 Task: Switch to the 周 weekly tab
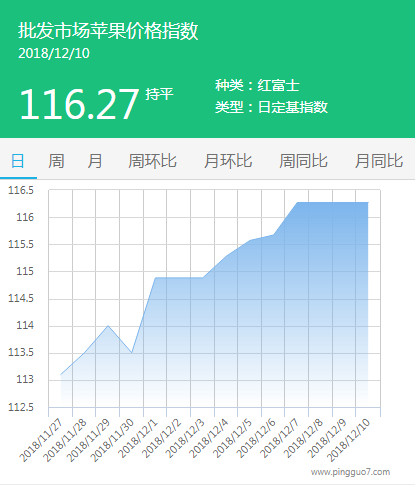click(56, 161)
